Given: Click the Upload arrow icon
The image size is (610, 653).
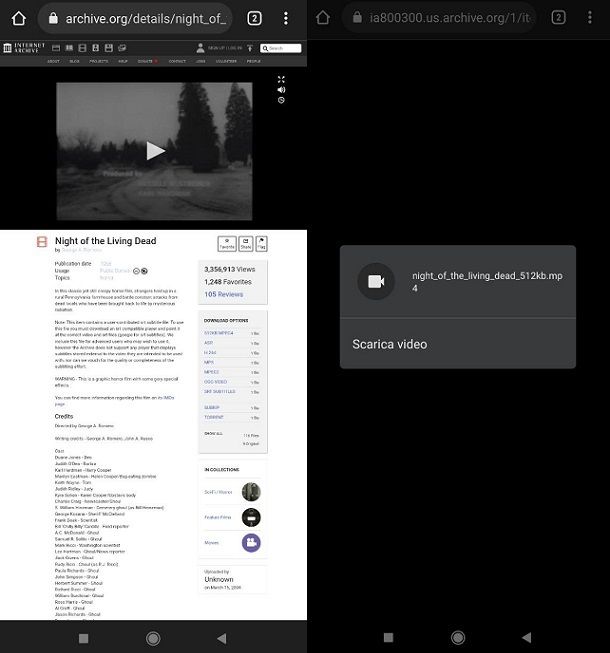Looking at the screenshot, I should (x=250, y=48).
